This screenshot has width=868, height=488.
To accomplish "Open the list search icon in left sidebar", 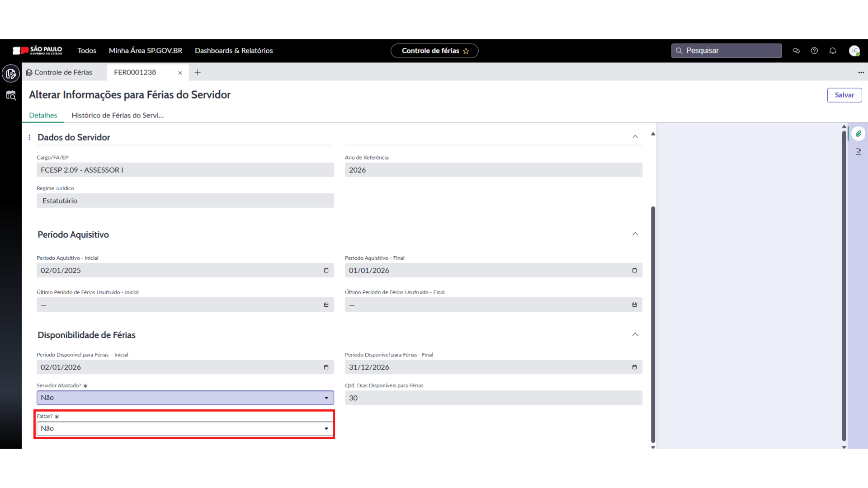I will tap(11, 95).
